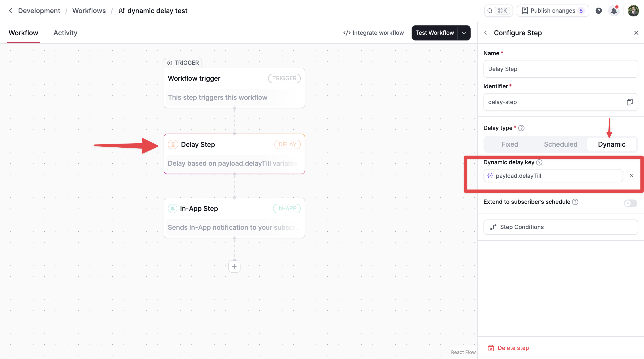Screen dimensions: 644x359
Task: Go back using Configure Step chevron
Action: tap(485, 33)
